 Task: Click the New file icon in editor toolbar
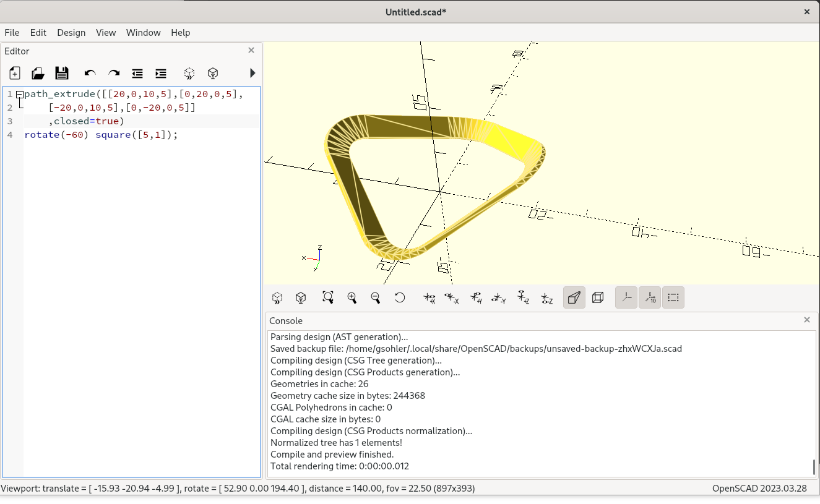coord(15,74)
